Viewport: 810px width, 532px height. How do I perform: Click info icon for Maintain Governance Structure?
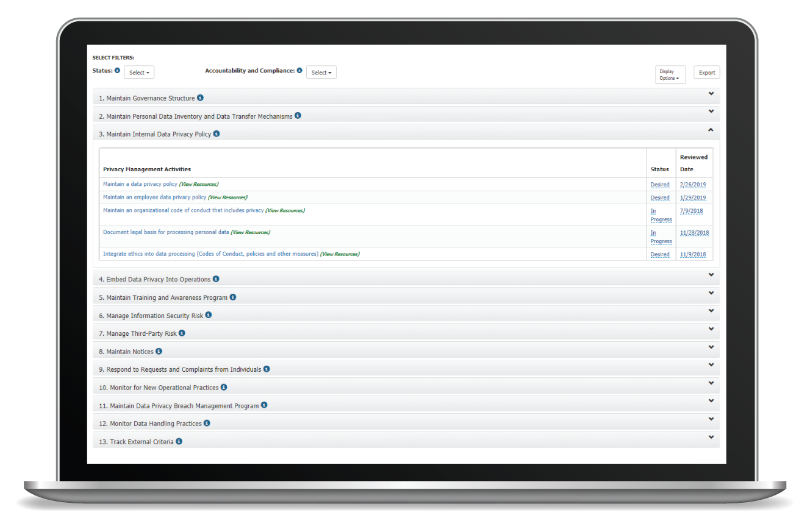[x=201, y=98]
